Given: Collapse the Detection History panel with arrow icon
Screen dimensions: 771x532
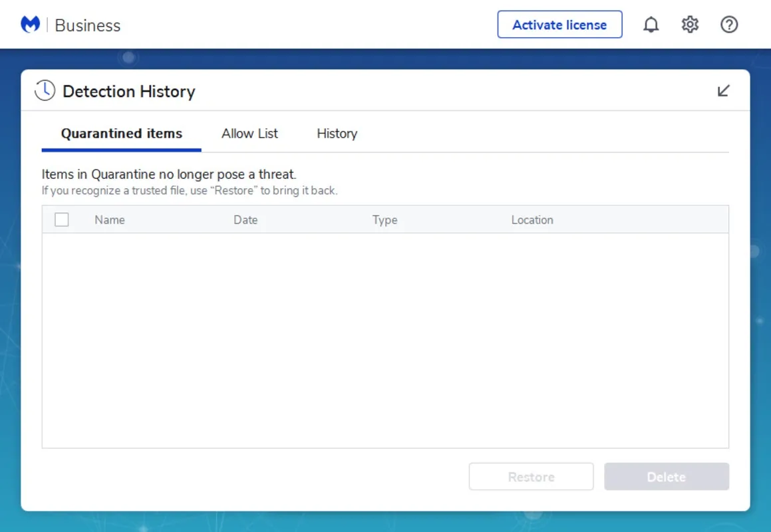Looking at the screenshot, I should (723, 91).
